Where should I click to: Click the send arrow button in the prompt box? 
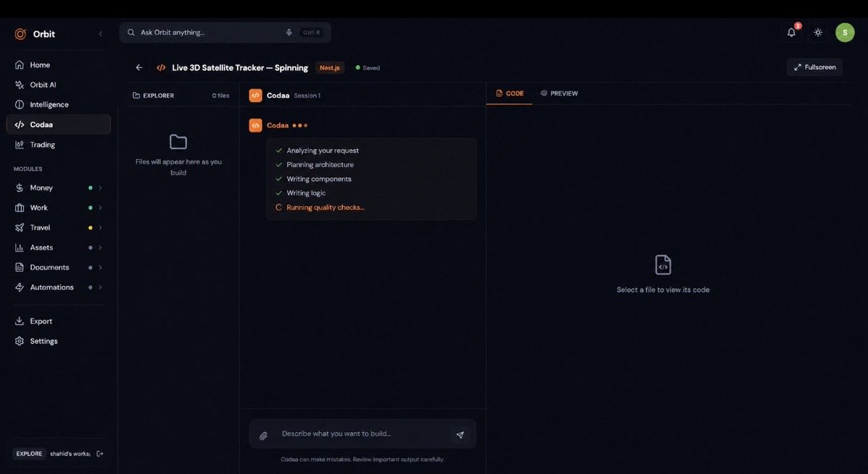(460, 435)
